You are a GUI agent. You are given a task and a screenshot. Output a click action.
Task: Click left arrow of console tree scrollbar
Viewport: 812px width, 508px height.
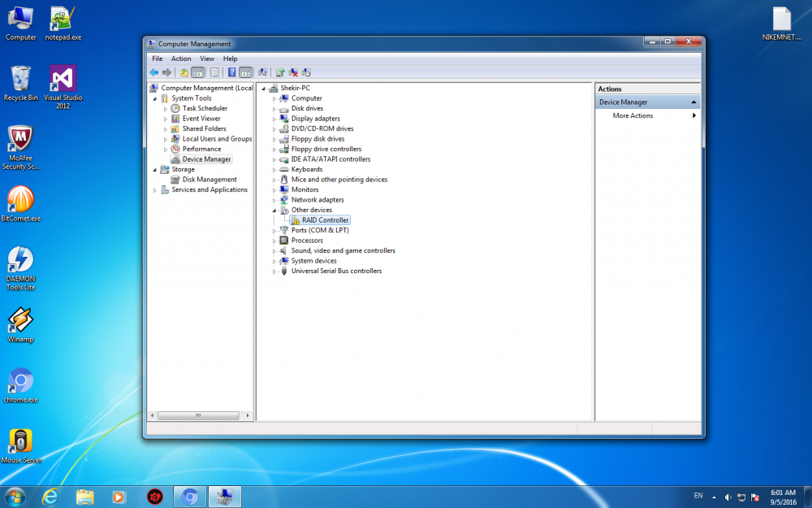tap(152, 415)
